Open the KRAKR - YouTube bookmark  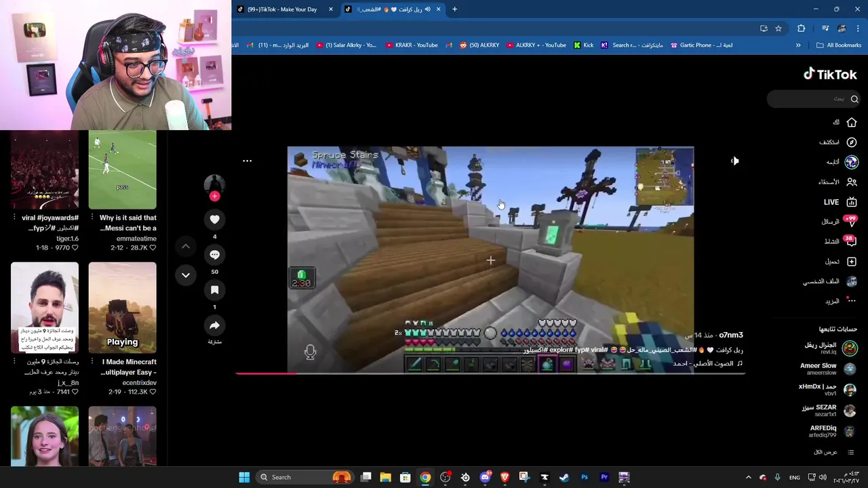412,45
